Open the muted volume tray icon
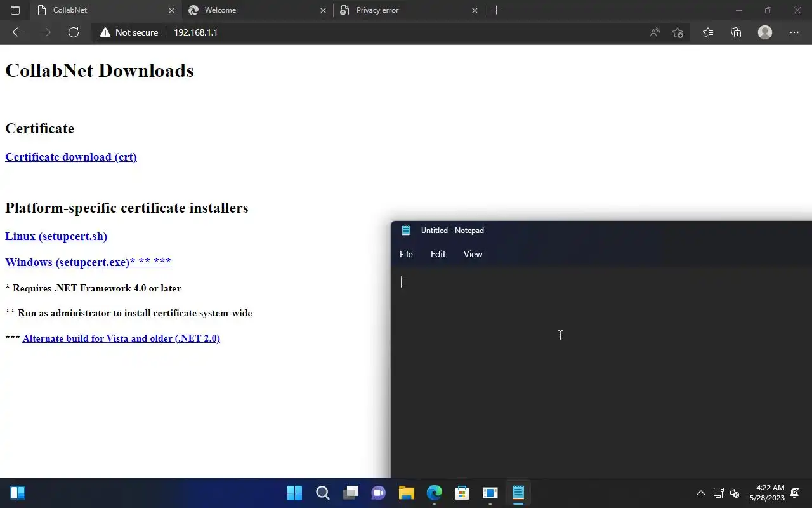 pos(735,493)
